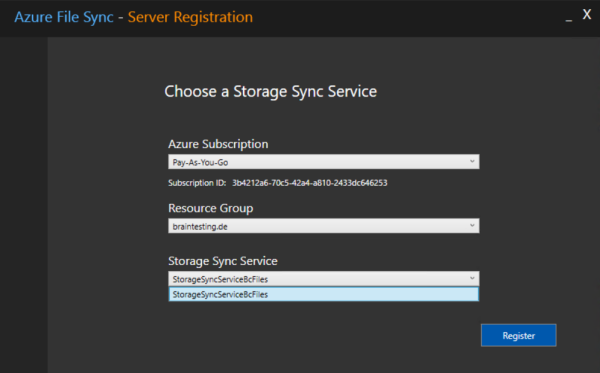Click the Server Registration title text
The width and height of the screenshot is (600, 373).
tap(190, 17)
